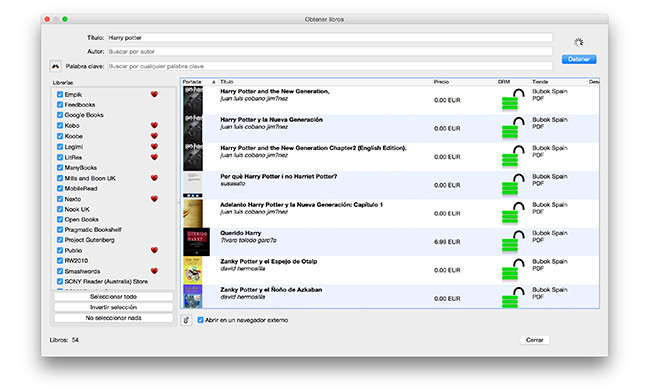Sort results by the Portada column arrow

click(x=214, y=82)
